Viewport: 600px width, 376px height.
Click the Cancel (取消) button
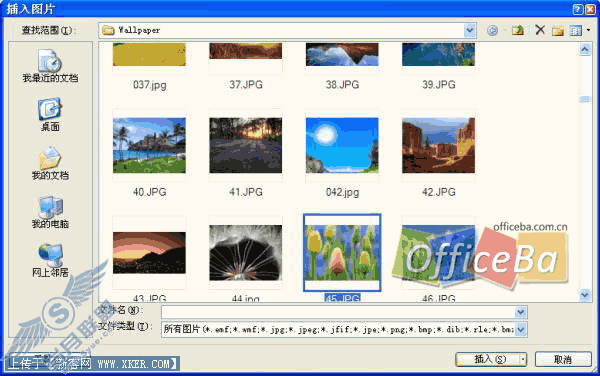point(563,359)
